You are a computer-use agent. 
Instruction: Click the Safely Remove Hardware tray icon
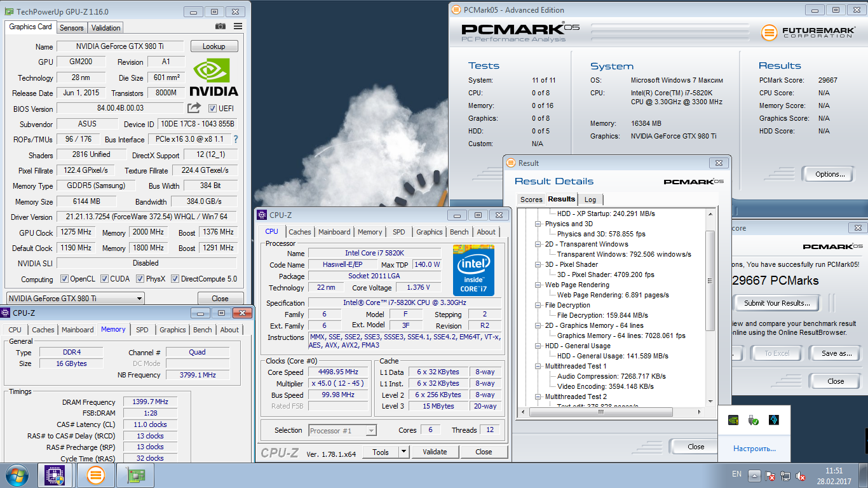pyautogui.click(x=754, y=420)
